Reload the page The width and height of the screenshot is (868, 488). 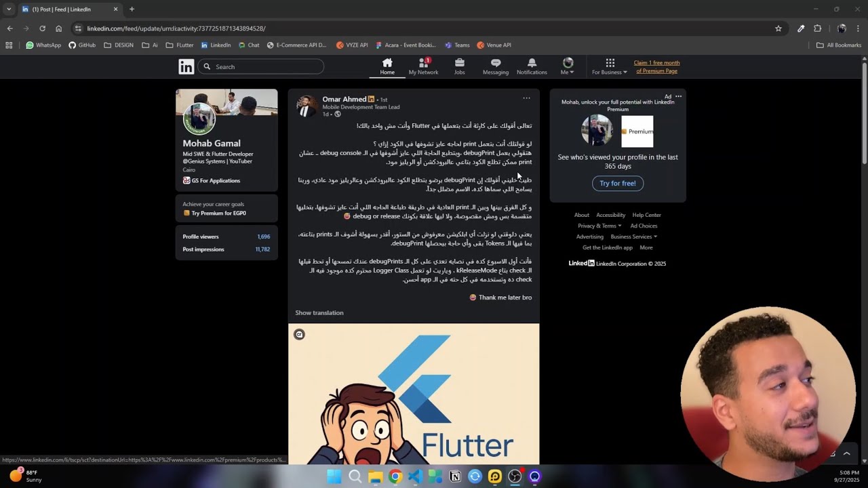[x=42, y=28]
